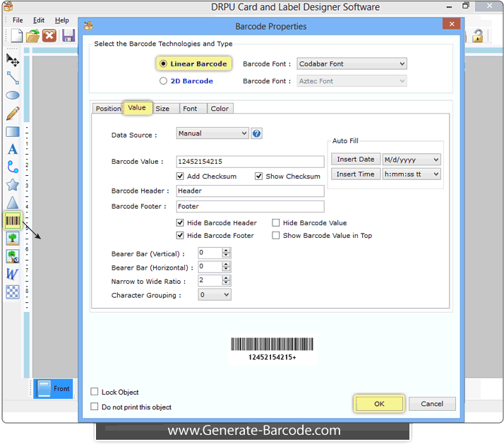This screenshot has height=444, width=504.
Task: Enable Hide Barcode Value checkbox
Action: tap(276, 223)
